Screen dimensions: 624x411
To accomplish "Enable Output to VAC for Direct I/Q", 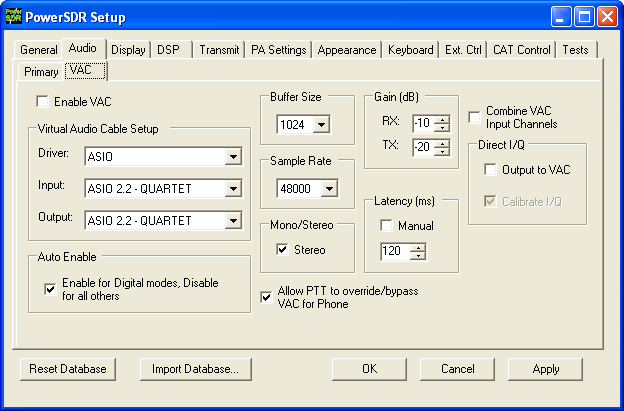I will 490,170.
